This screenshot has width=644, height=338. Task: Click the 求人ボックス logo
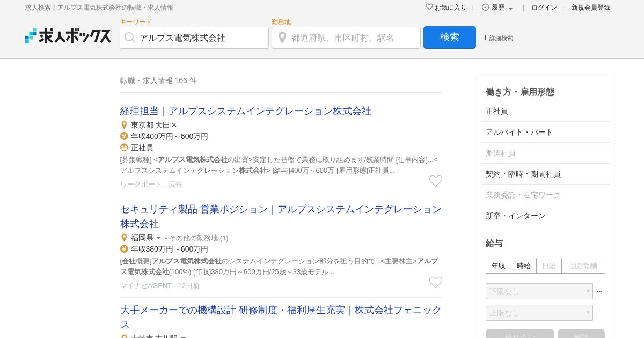pyautogui.click(x=68, y=36)
